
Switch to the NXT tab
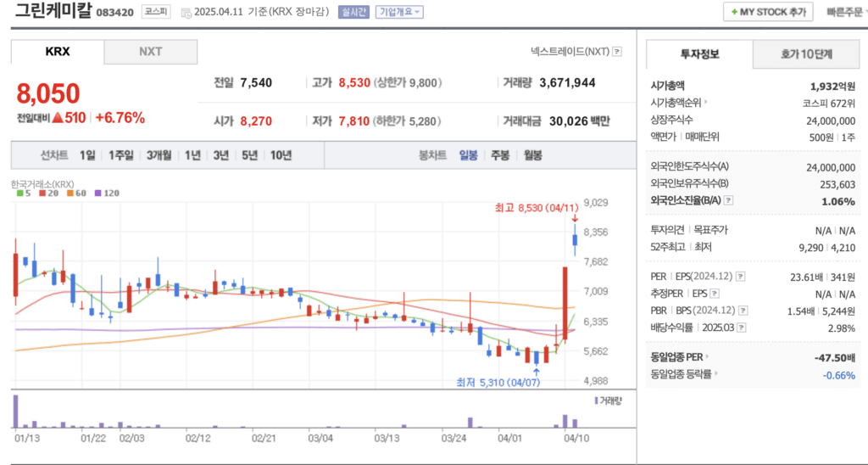coord(151,52)
